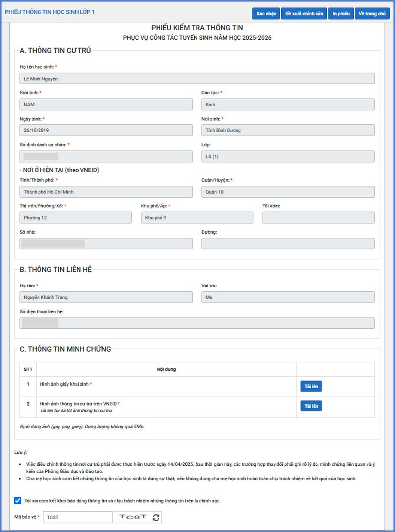Click the Nơi sinh field Tỉnh Bình Dương
The image size is (395, 532).
[x=288, y=130]
